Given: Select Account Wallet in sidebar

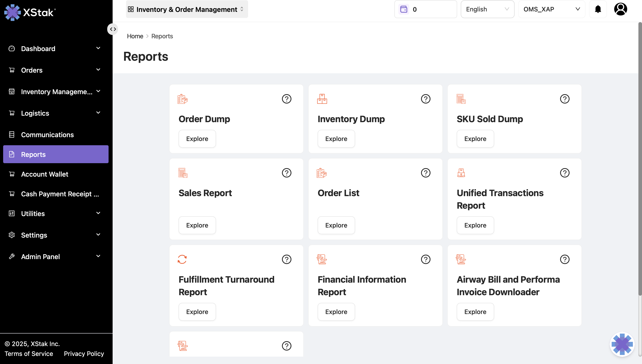Looking at the screenshot, I should coord(45,174).
